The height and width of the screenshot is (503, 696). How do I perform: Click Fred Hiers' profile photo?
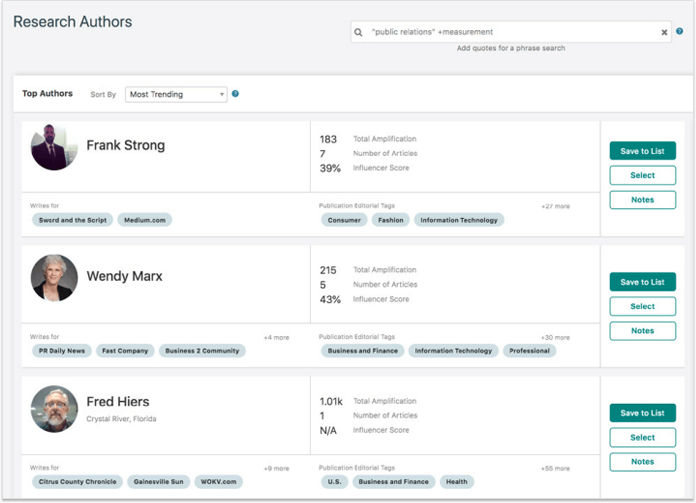point(54,409)
